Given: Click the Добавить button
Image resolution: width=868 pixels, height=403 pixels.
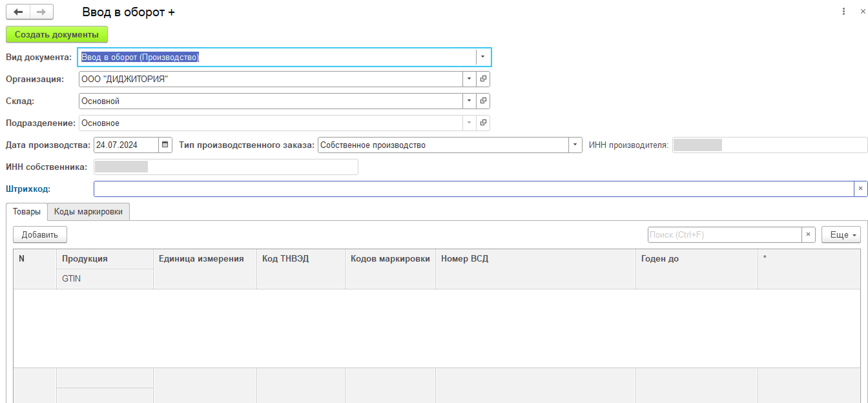Looking at the screenshot, I should pyautogui.click(x=40, y=234).
